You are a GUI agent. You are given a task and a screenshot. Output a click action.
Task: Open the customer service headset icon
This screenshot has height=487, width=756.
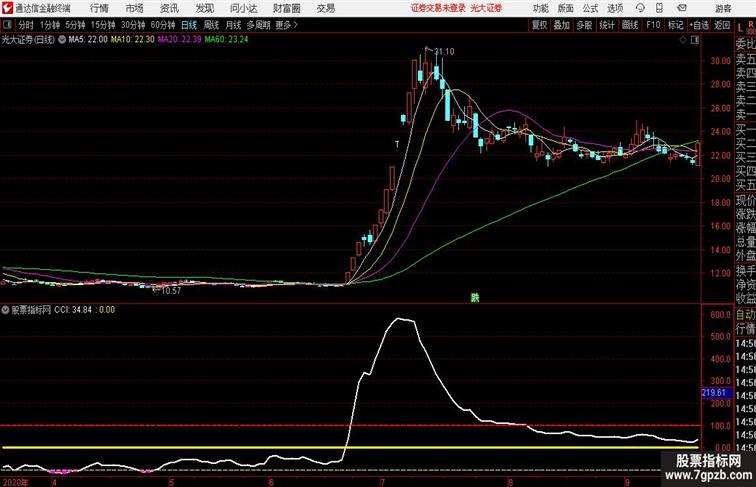pyautogui.click(x=640, y=8)
